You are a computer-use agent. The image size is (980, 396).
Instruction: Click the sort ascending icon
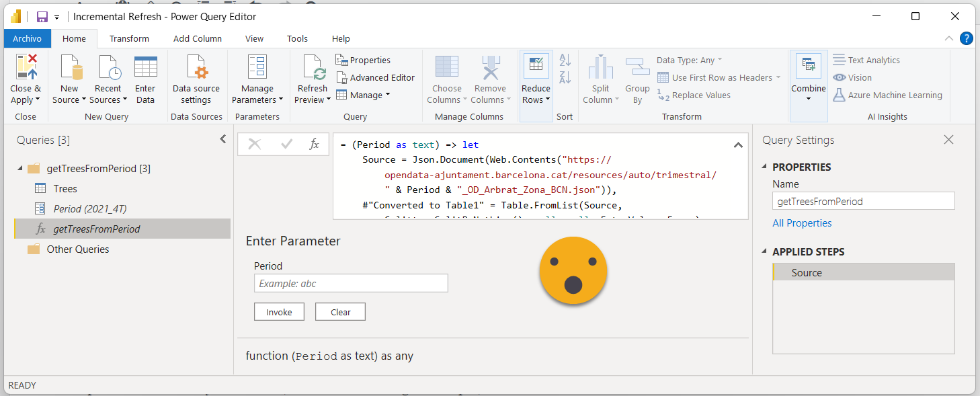(565, 61)
